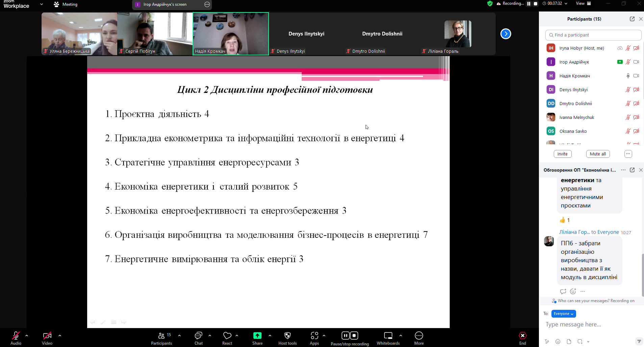644x347 pixels.
Task: Expand the View layout menu
Action: 583,3
